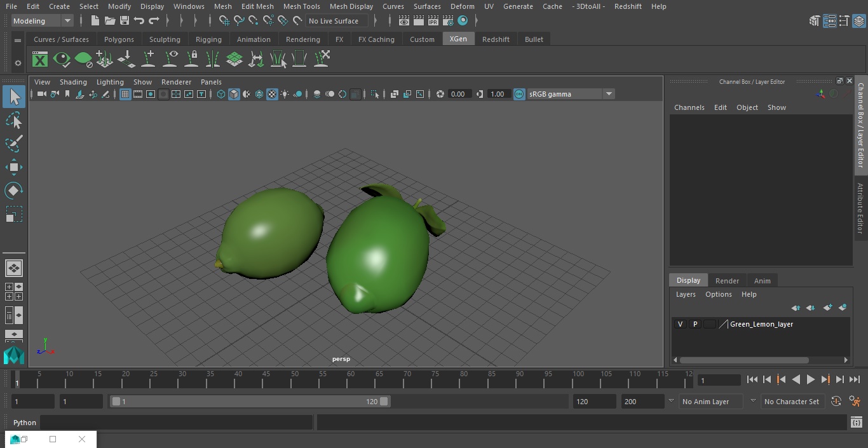This screenshot has height=448, width=868.
Task: Toggle smooth shade all cube button
Action: pos(234,94)
